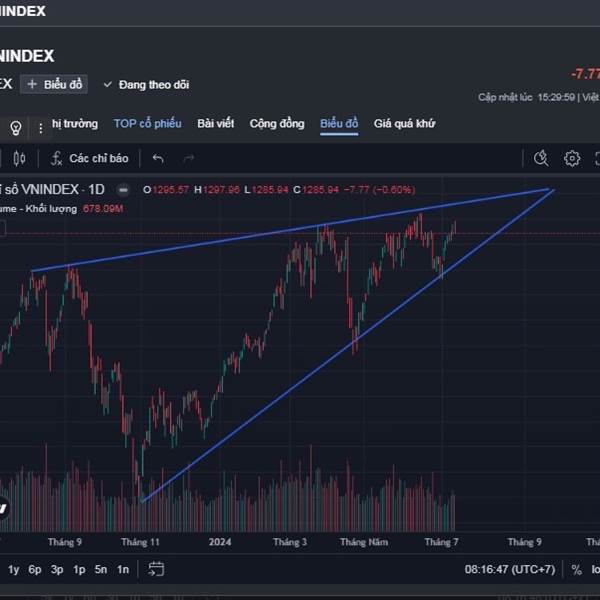Open go-to-date calendar icon

(156, 569)
